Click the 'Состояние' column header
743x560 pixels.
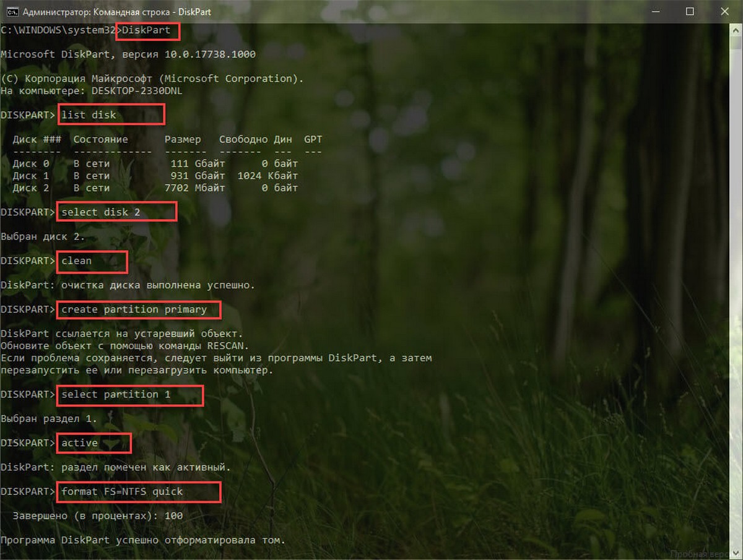coord(100,139)
